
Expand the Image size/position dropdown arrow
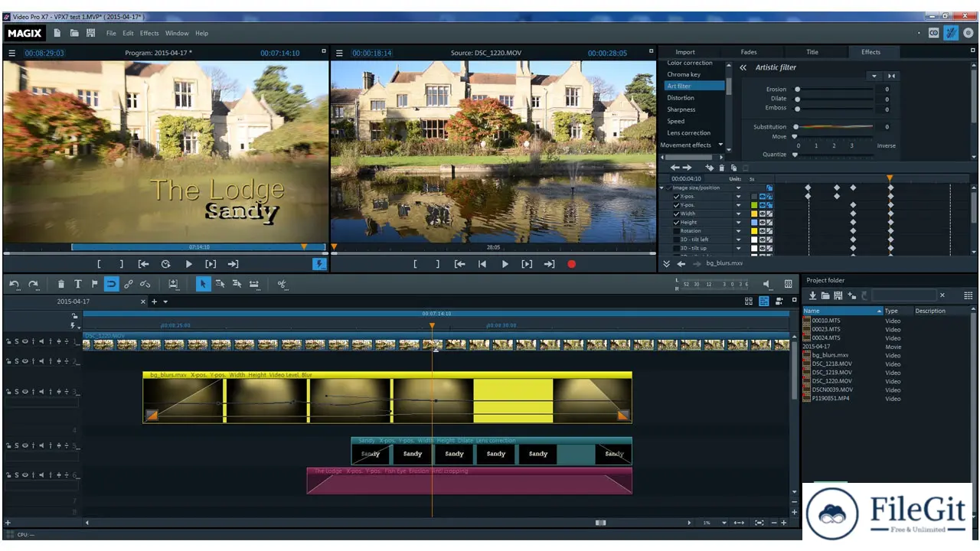pyautogui.click(x=739, y=187)
